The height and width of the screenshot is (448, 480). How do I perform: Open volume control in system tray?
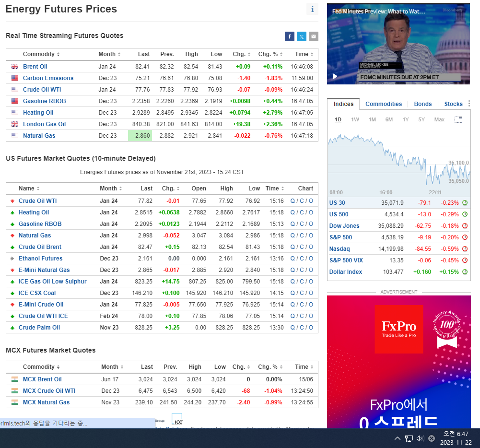(x=421, y=438)
